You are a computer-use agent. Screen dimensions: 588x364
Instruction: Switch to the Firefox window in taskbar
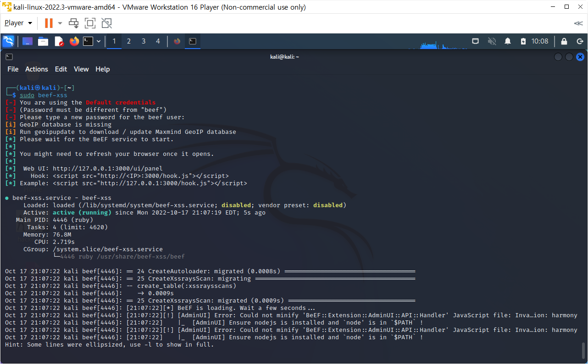point(178,41)
